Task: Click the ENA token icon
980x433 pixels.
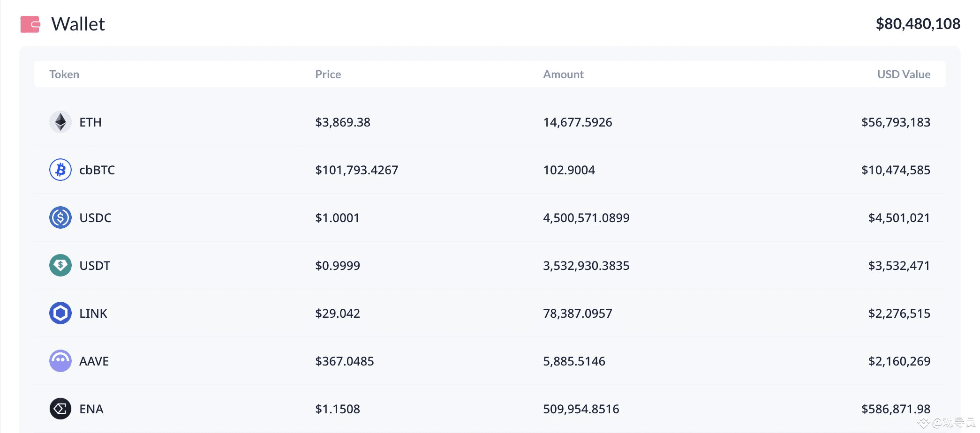Action: pyautogui.click(x=60, y=409)
